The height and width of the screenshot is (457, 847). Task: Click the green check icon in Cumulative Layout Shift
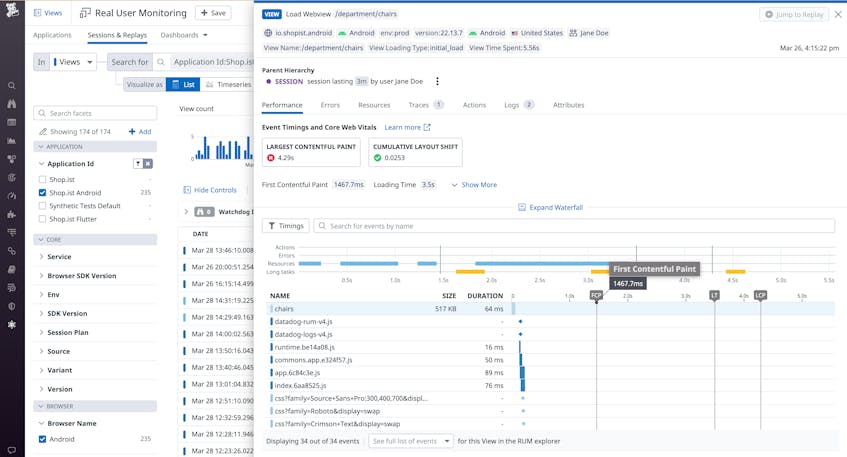(x=378, y=158)
